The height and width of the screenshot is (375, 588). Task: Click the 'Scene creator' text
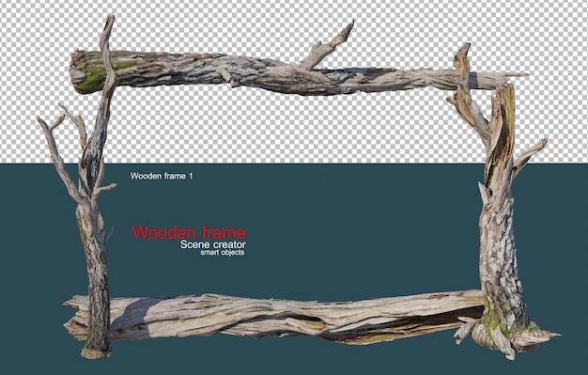(x=212, y=244)
